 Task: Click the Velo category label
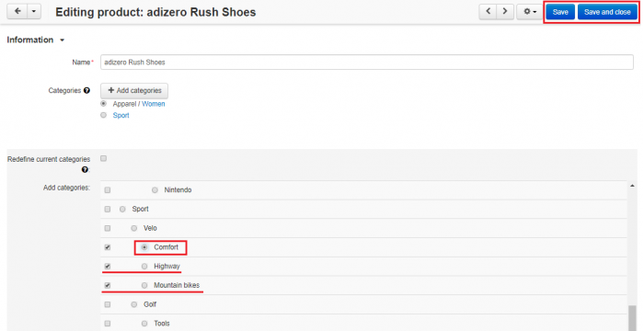click(x=150, y=228)
